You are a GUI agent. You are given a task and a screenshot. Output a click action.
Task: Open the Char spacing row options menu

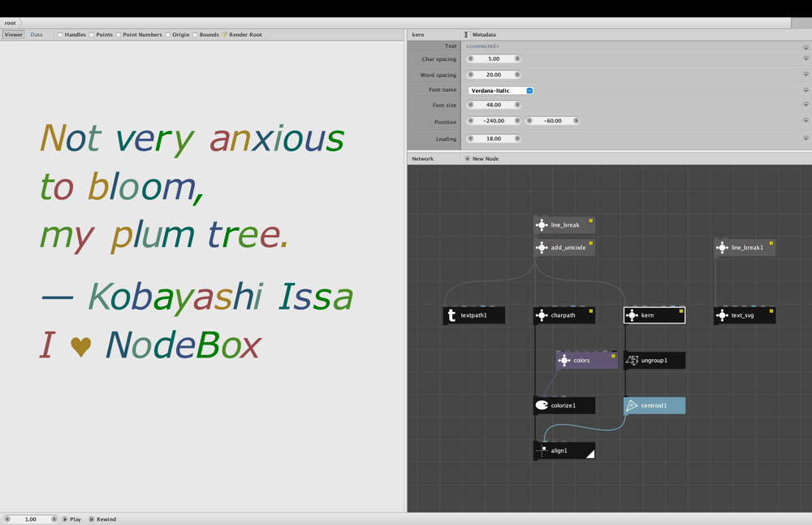click(806, 59)
